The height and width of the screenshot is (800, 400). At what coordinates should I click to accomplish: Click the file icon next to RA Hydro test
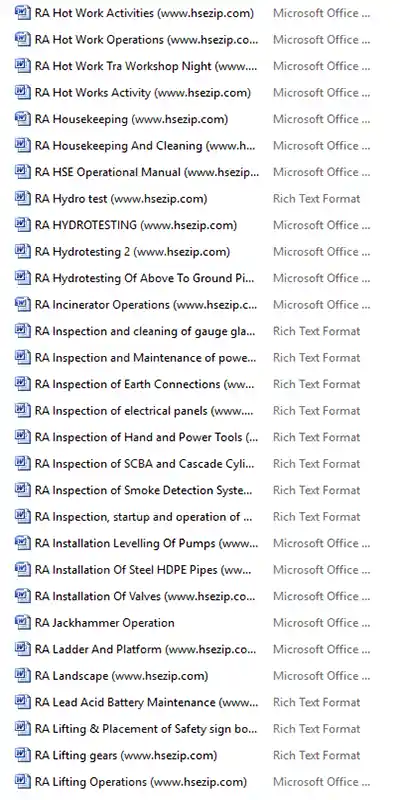pyautogui.click(x=23, y=198)
